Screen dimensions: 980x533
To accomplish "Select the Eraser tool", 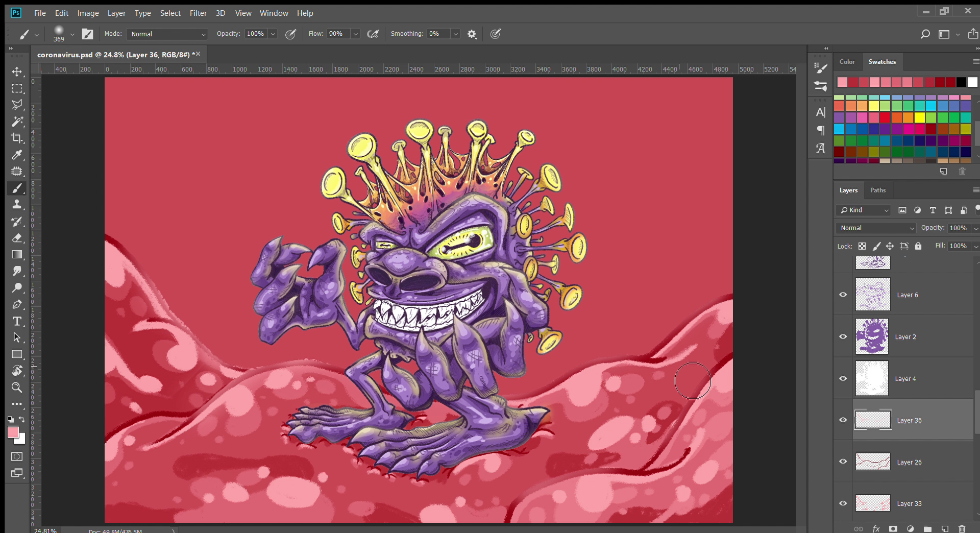I will tap(17, 238).
